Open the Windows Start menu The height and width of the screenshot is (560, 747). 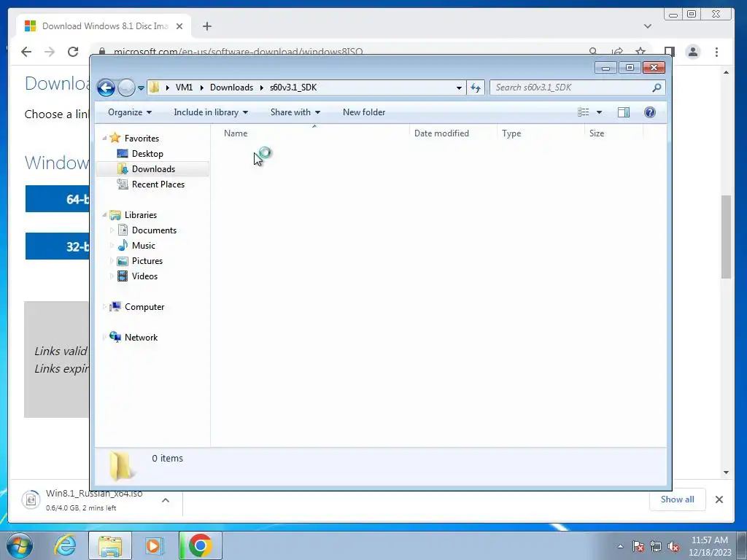[20, 545]
